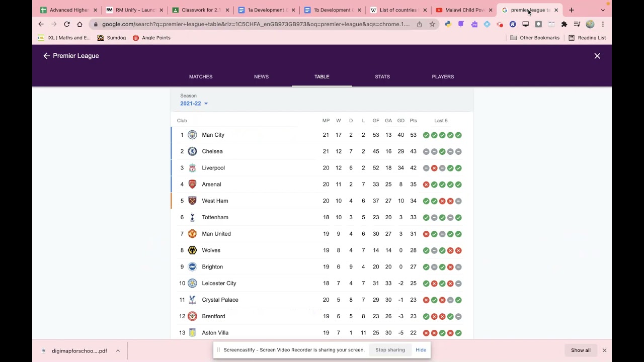
Task: Switch to the STATS tab
Action: 382,76
